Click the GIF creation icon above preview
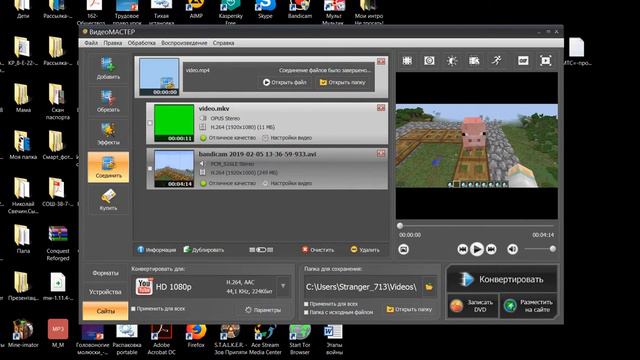640x360 pixels. coord(523,61)
